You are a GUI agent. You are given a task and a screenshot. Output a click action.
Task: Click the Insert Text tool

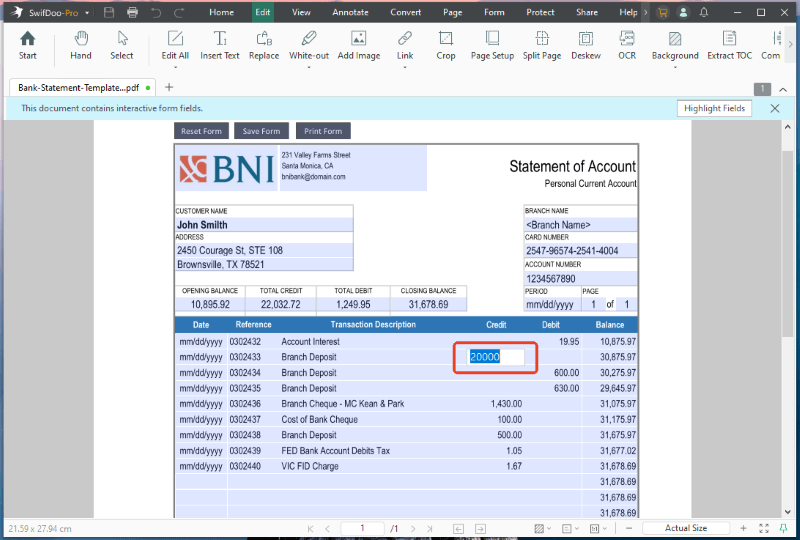pos(220,45)
